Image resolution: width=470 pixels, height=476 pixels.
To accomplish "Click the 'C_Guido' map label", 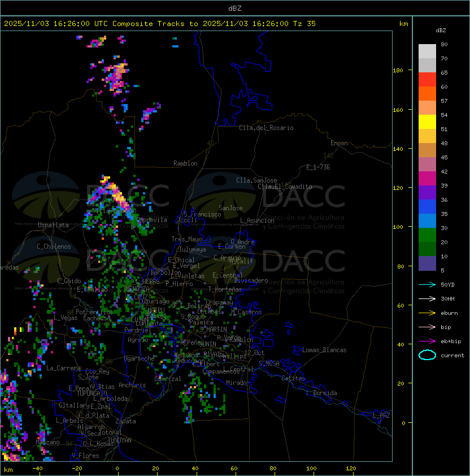I will point(69,281).
